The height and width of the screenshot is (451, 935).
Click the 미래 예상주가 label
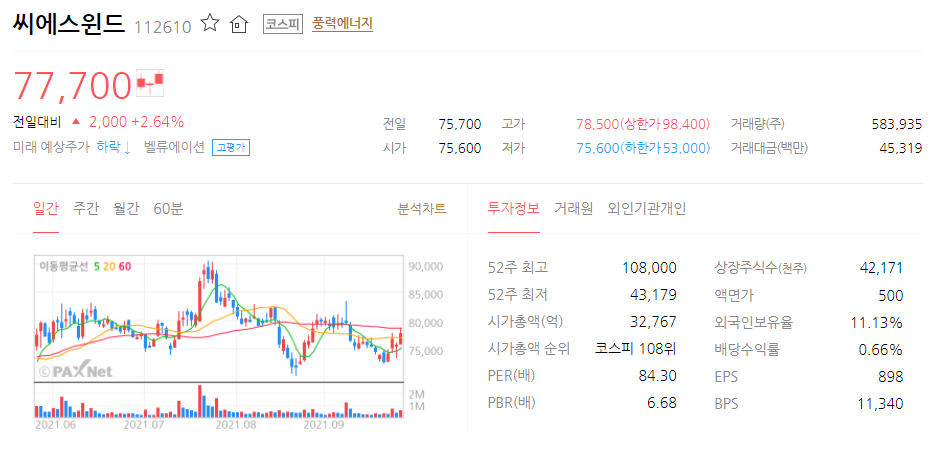51,147
